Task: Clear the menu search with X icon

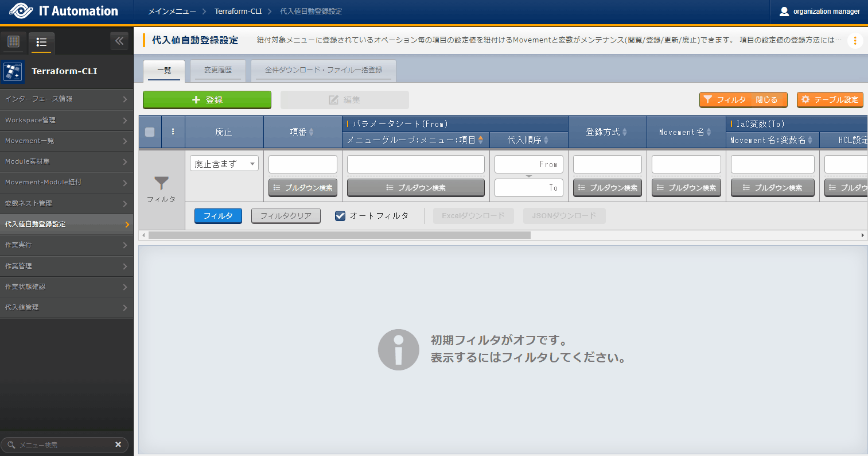Action: coord(118,445)
